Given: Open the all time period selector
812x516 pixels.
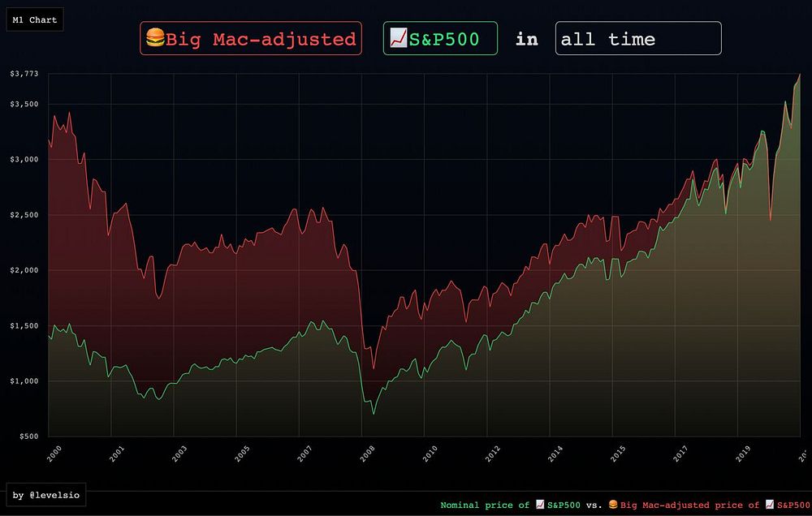Looking at the screenshot, I should point(638,38).
